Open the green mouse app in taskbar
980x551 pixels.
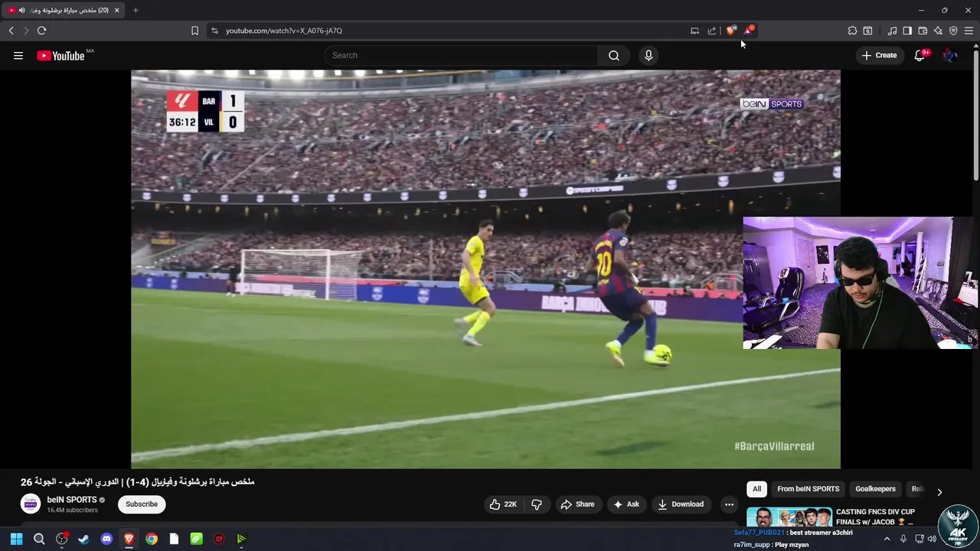click(196, 539)
